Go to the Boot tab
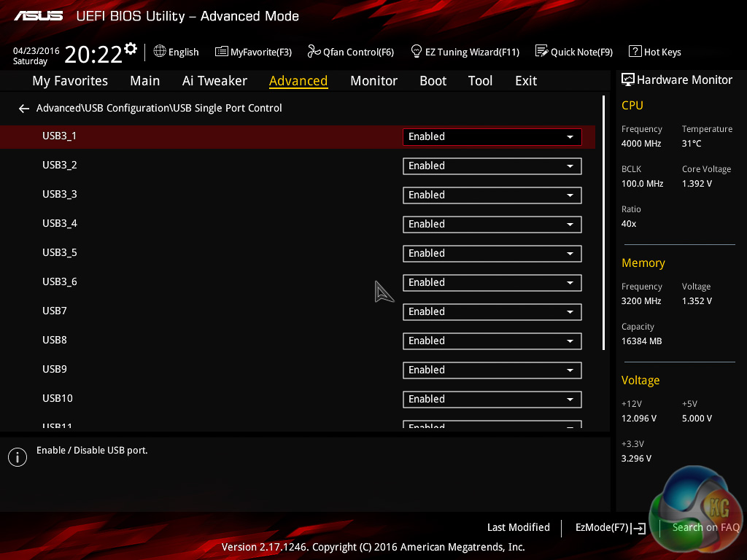 coord(433,81)
